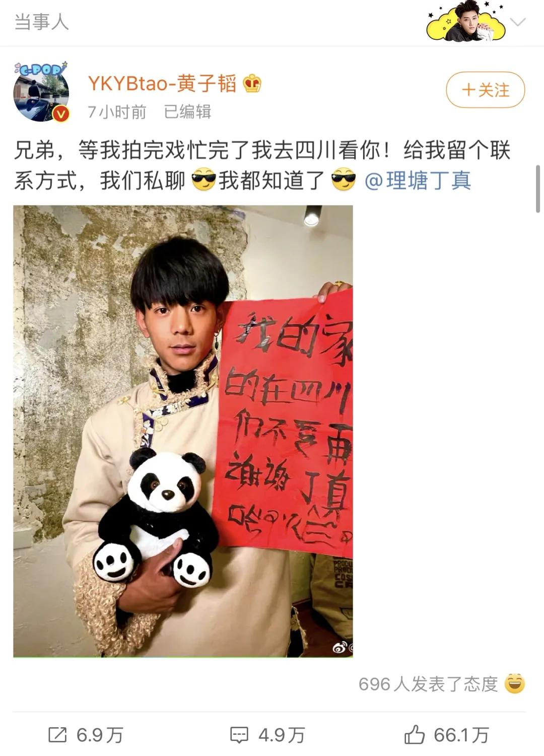Follow the user with +关注 button
Screen dimensions: 544x756
click(486, 90)
